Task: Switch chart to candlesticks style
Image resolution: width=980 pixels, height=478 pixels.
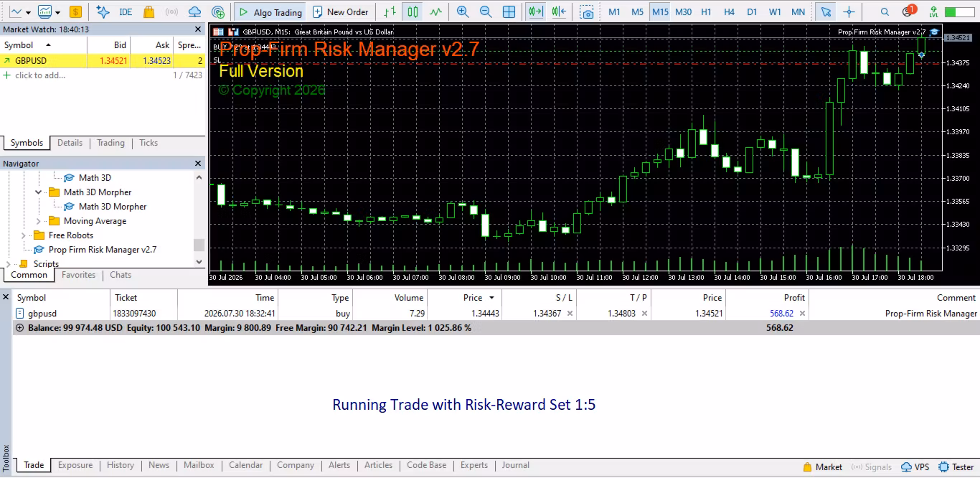Action: [413, 12]
